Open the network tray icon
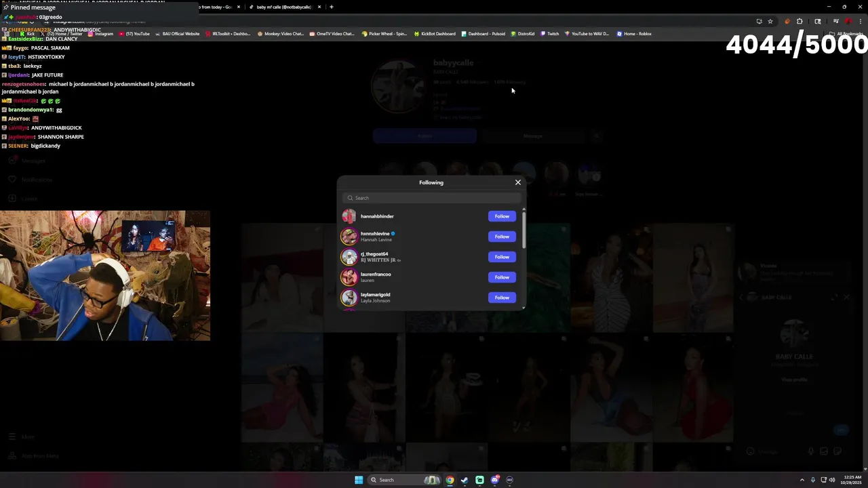The width and height of the screenshot is (868, 488). [x=823, y=480]
